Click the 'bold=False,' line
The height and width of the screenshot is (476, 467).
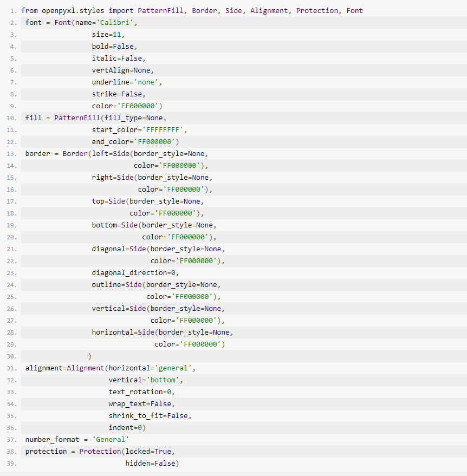click(114, 47)
